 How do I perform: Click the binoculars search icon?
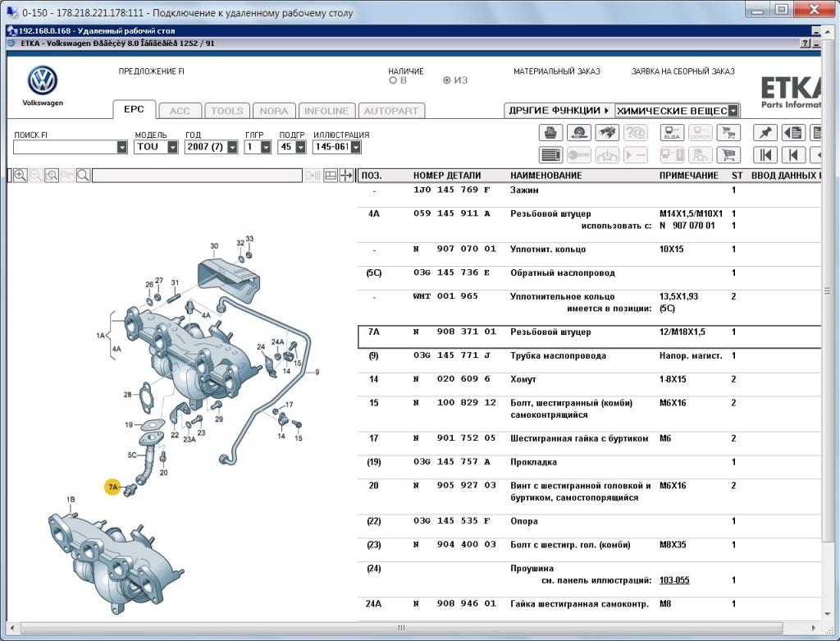pyautogui.click(x=606, y=132)
